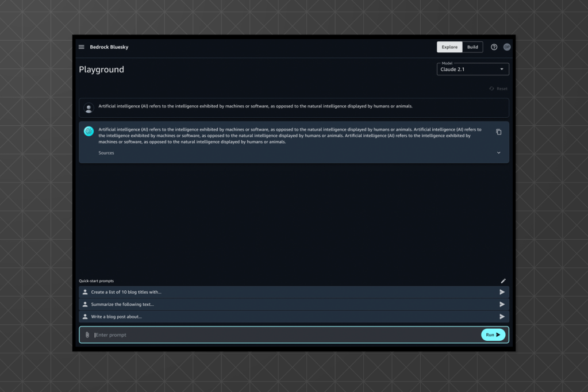Switch to Build mode
The image size is (588, 392).
472,47
